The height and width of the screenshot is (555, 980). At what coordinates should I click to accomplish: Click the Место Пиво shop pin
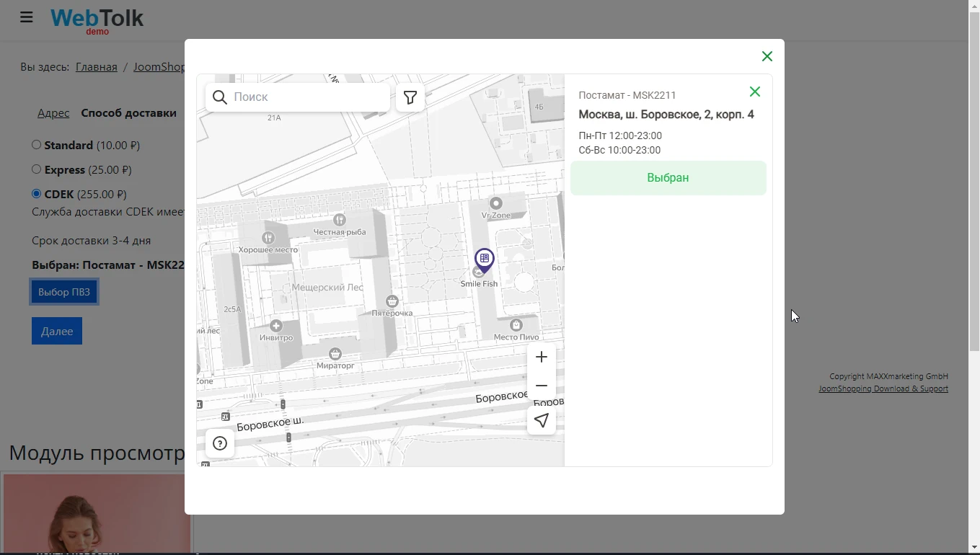(516, 325)
